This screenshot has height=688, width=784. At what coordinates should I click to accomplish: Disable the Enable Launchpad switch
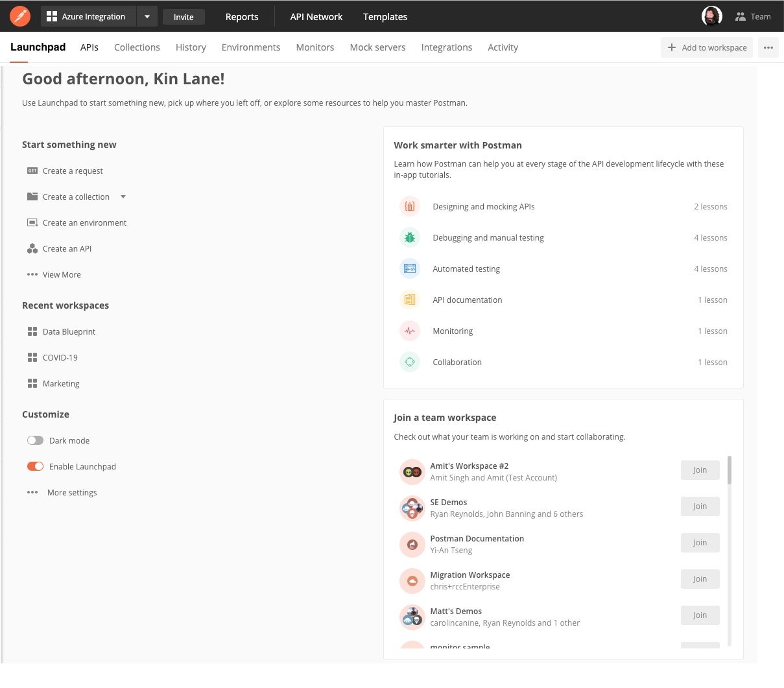click(35, 466)
